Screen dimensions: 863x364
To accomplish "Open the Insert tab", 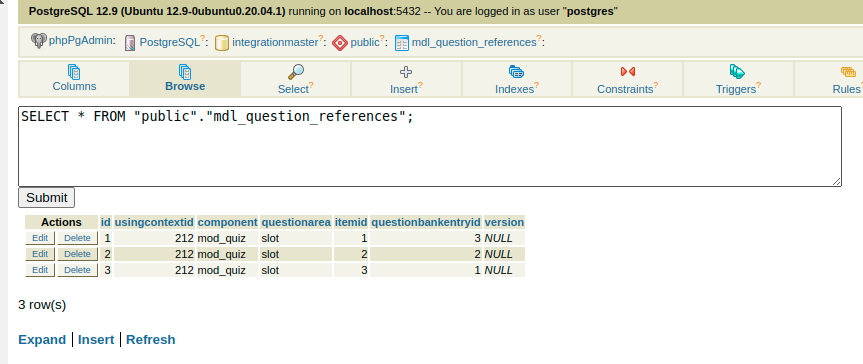I will click(x=406, y=79).
